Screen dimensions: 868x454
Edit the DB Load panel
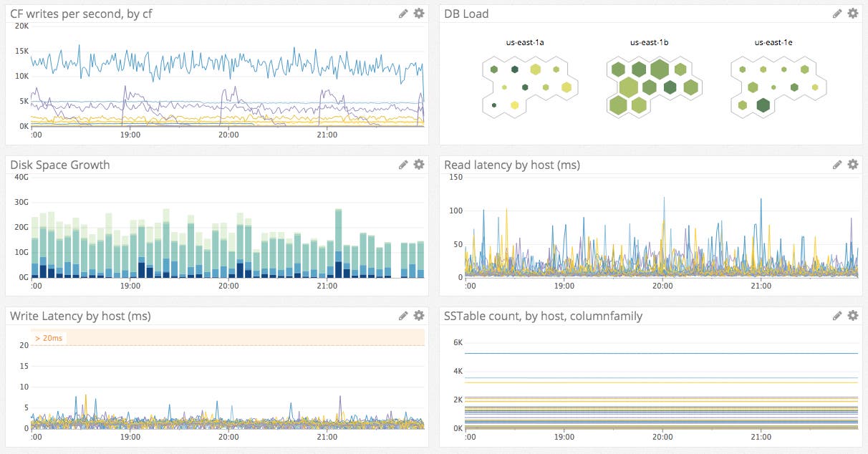pyautogui.click(x=837, y=13)
